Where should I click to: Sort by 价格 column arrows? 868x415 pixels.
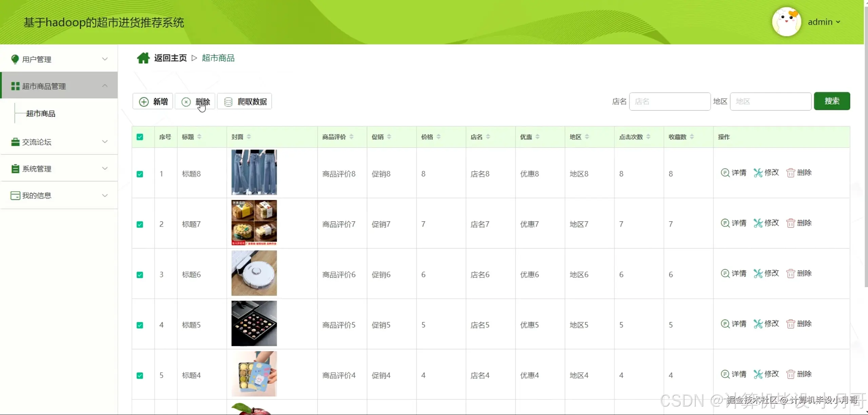[438, 137]
